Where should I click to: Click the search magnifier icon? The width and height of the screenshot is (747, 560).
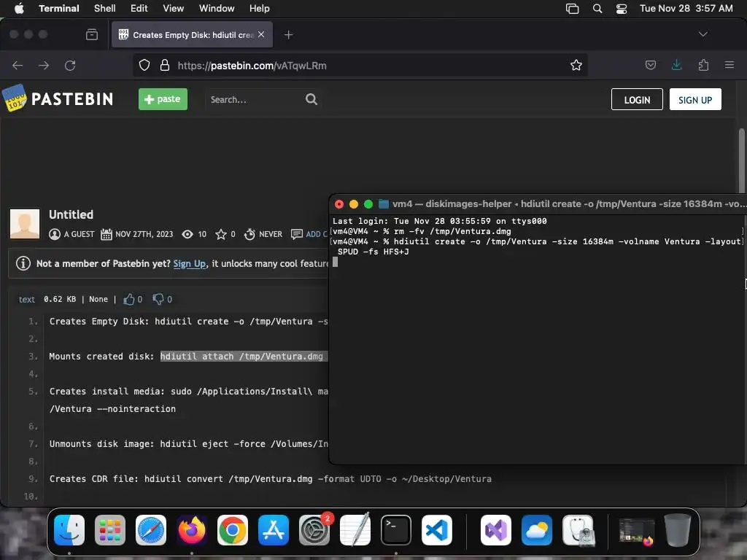311,99
